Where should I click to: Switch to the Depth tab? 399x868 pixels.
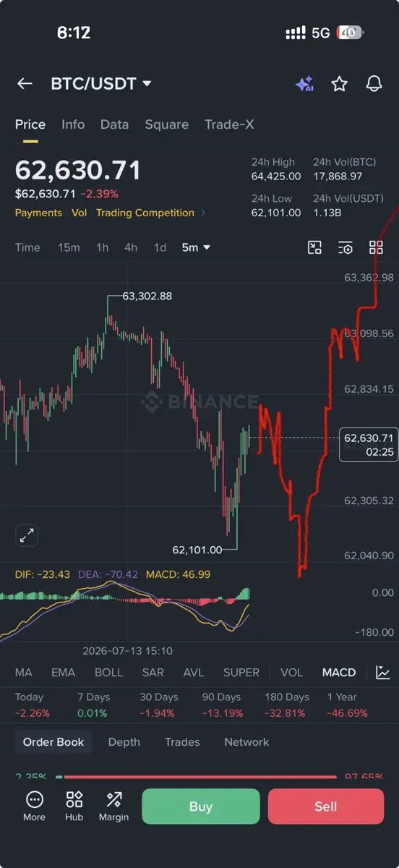tap(124, 742)
